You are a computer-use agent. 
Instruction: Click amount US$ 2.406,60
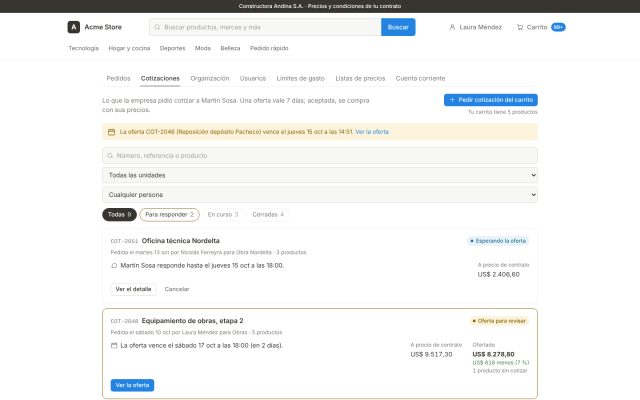[498, 274]
